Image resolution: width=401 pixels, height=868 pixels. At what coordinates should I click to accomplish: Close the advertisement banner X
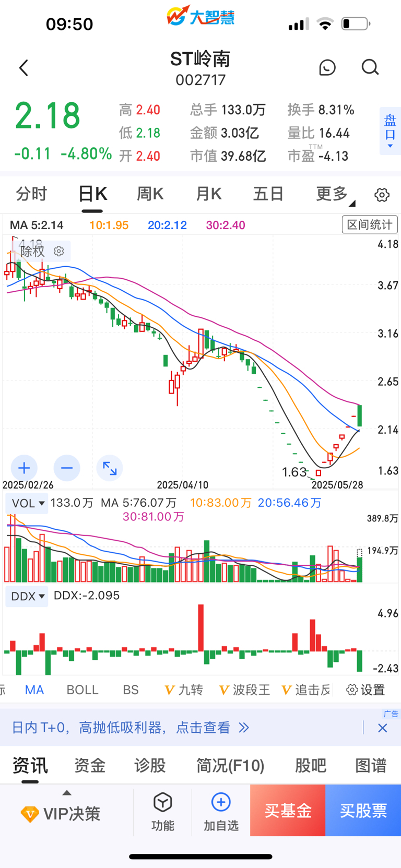tap(383, 728)
